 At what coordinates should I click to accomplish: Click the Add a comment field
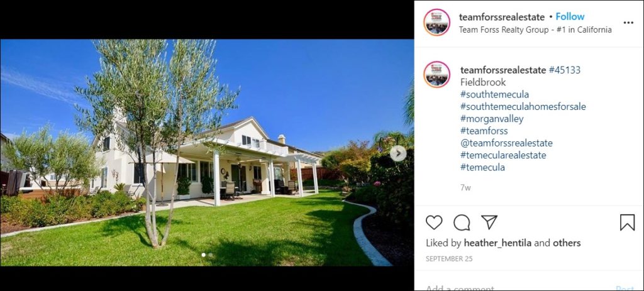click(x=518, y=287)
